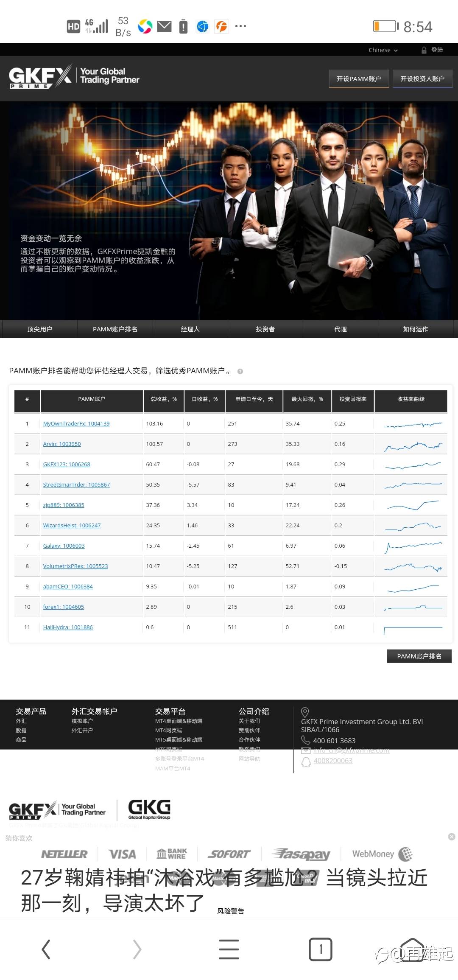This screenshot has height=980, width=458.
Task: Click the 合作伙伴 footer link
Action: coord(249,739)
